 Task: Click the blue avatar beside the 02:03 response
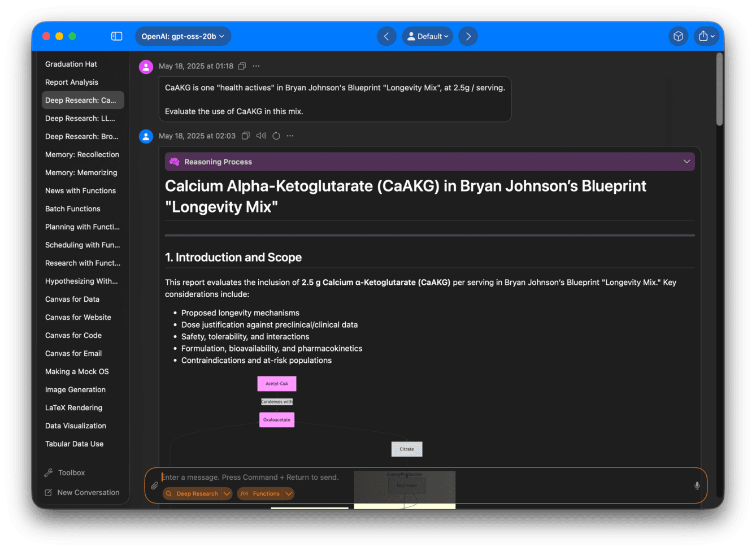coord(146,136)
